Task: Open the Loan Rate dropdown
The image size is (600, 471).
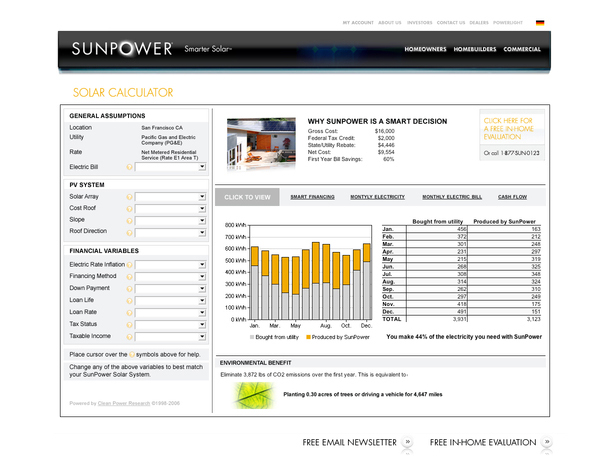Action: (x=170, y=313)
